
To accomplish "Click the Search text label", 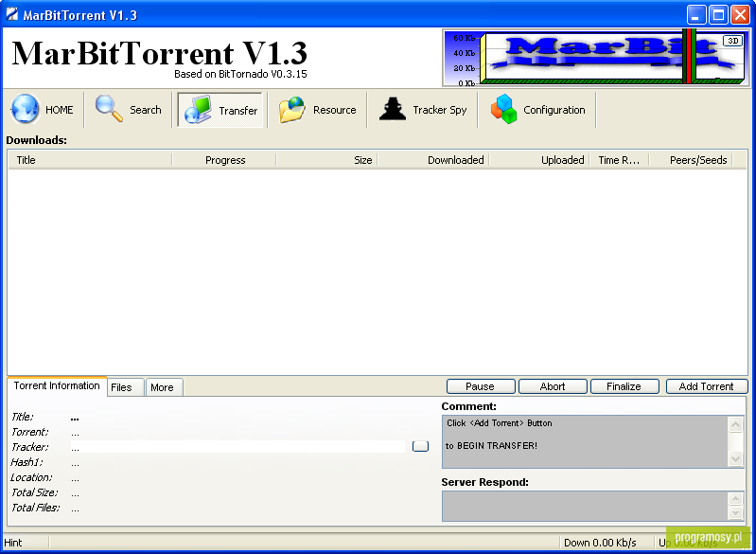I will tap(145, 110).
